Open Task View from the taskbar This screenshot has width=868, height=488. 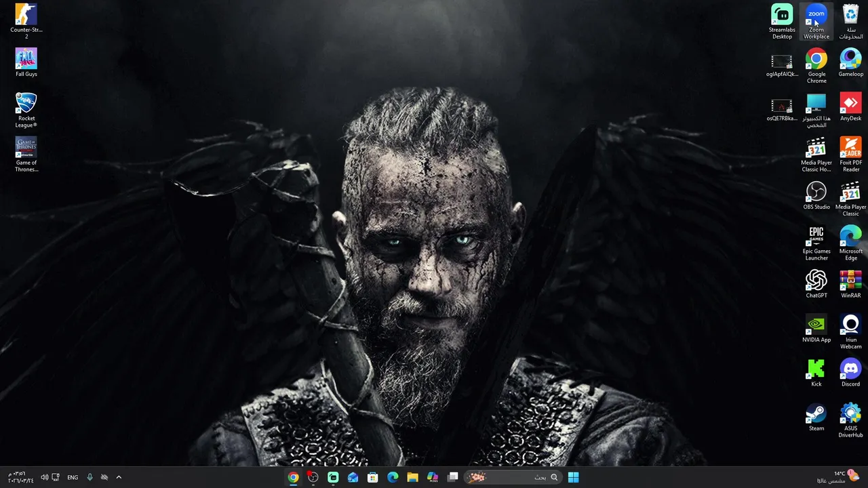pos(453,477)
